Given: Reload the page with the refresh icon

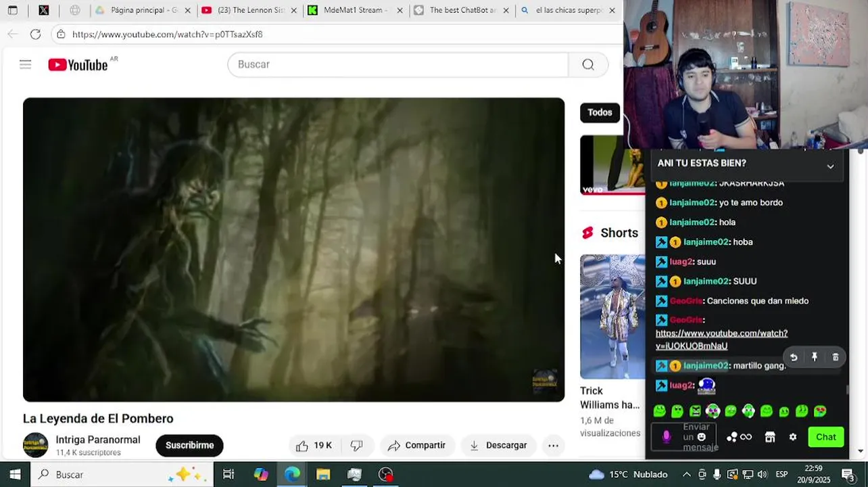Looking at the screenshot, I should (x=36, y=34).
